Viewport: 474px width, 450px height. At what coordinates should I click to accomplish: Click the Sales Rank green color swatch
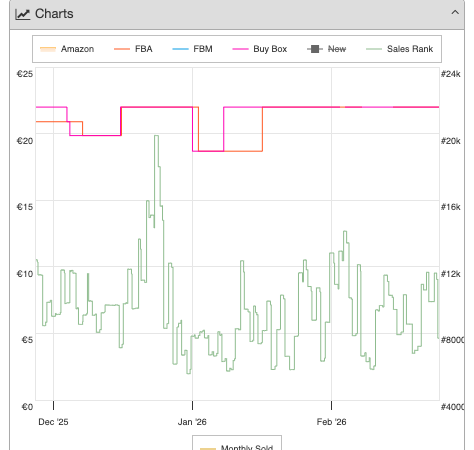(x=374, y=49)
